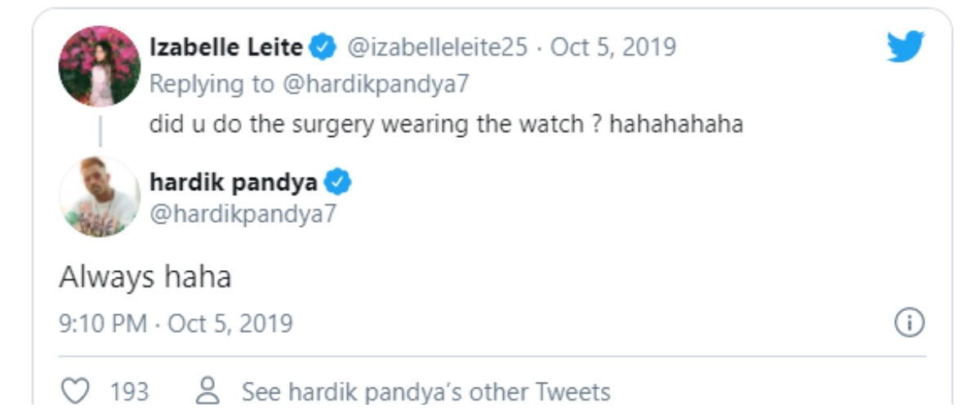Open hardik pandya's profile picture
980x408 pixels.
(100, 196)
